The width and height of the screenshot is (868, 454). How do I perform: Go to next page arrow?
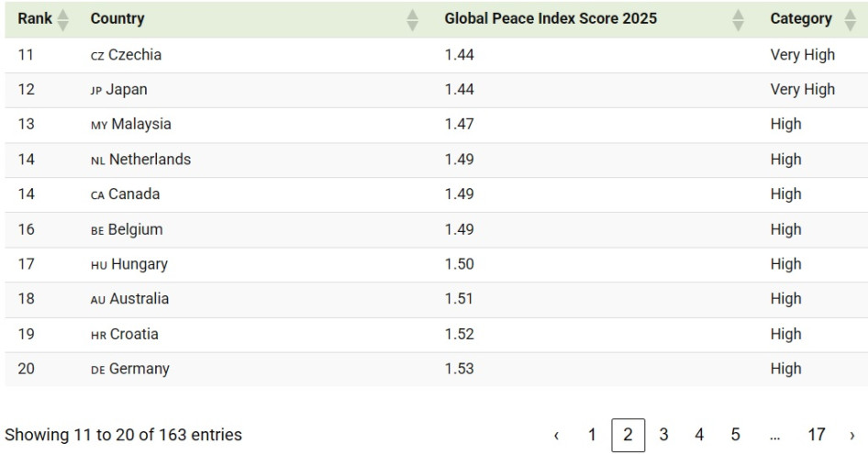coord(852,436)
